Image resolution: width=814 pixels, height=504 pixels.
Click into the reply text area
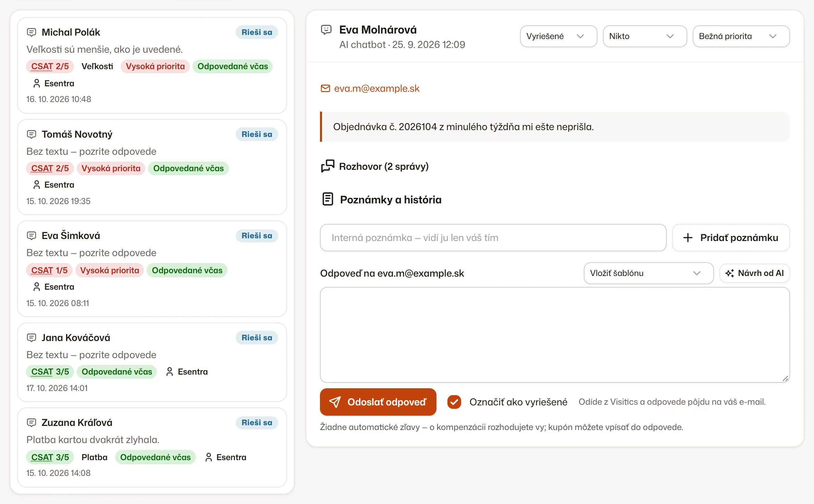pos(555,335)
